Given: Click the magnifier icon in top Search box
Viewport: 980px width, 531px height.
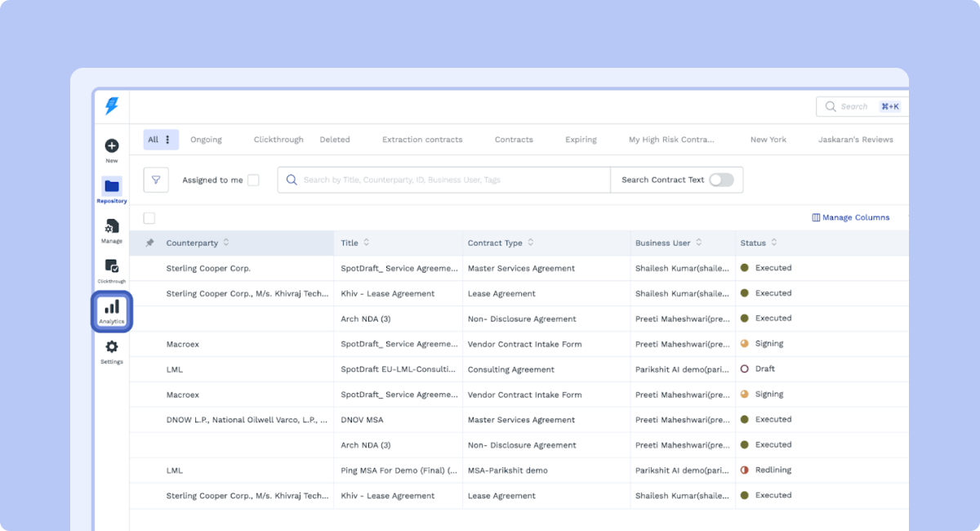Looking at the screenshot, I should click(x=831, y=106).
